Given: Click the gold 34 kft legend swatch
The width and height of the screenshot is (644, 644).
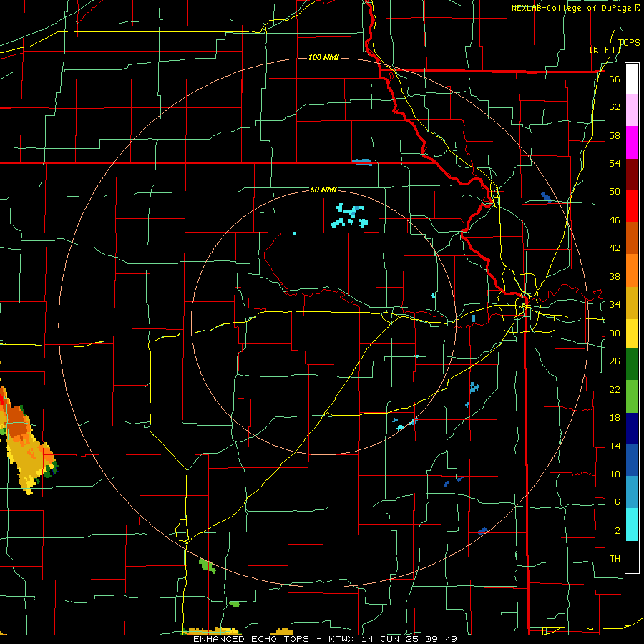Looking at the screenshot, I should [x=632, y=303].
